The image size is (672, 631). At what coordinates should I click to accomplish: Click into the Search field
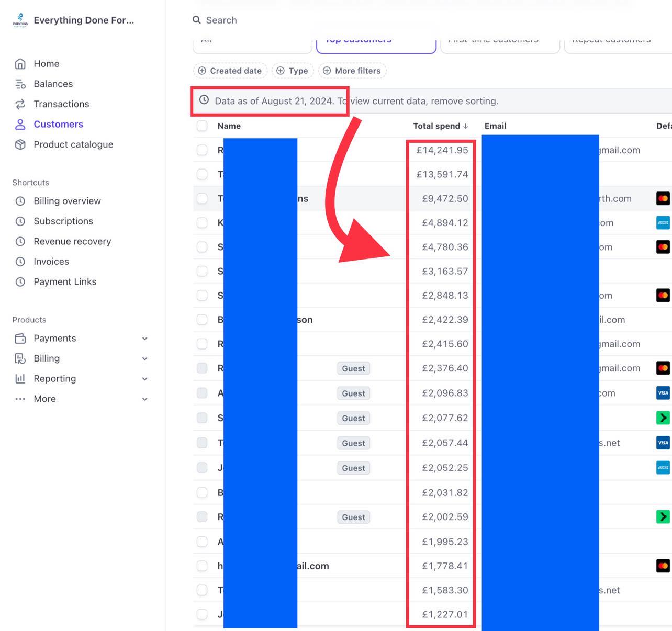tap(314, 20)
